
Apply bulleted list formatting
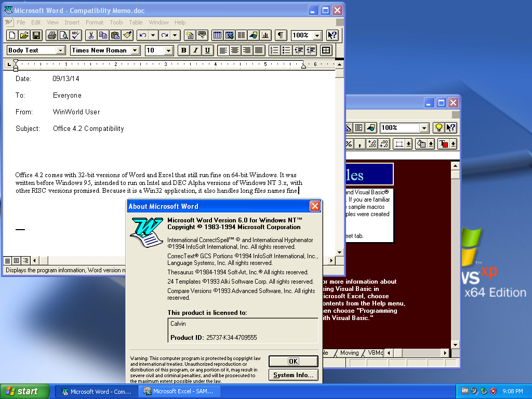coord(286,50)
